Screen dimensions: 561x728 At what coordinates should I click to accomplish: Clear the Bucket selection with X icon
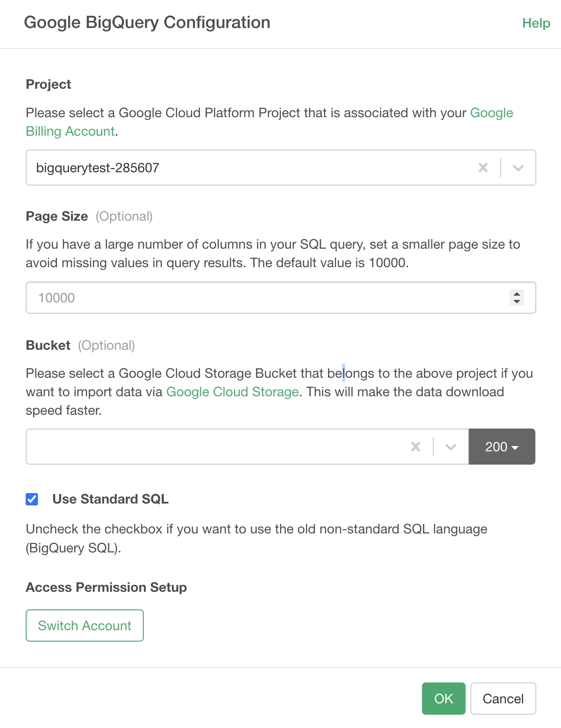pos(415,447)
